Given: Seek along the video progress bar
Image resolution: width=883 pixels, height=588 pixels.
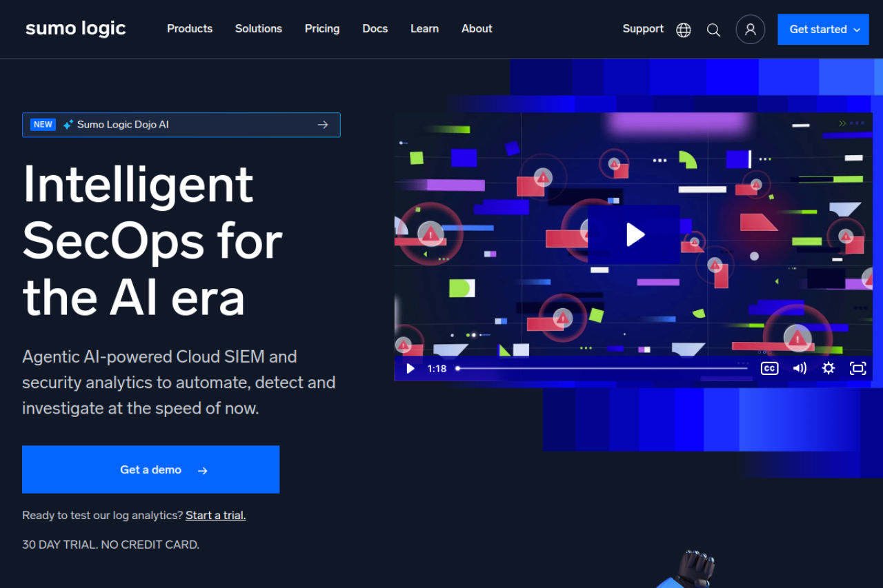Looking at the screenshot, I should point(602,369).
